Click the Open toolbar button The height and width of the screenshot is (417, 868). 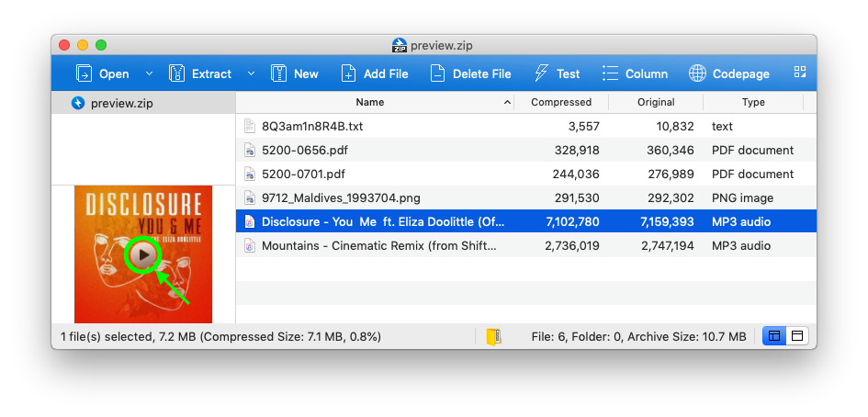pyautogui.click(x=103, y=73)
